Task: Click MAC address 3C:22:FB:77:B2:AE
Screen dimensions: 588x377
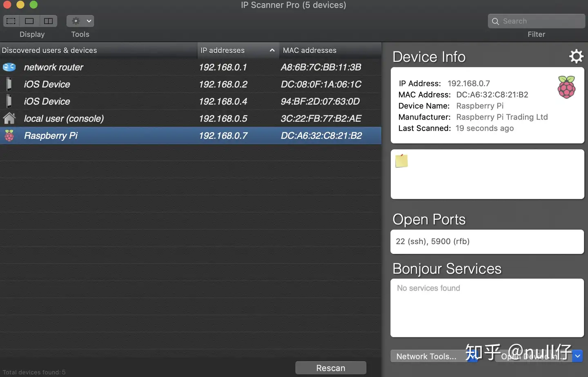Action: (x=321, y=118)
